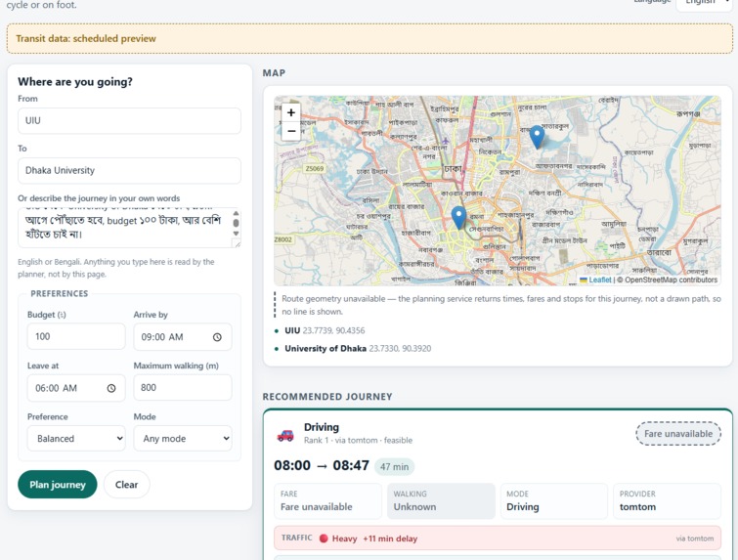This screenshot has width=738, height=560.
Task: Click the From field containing UIU
Action: coord(129,120)
